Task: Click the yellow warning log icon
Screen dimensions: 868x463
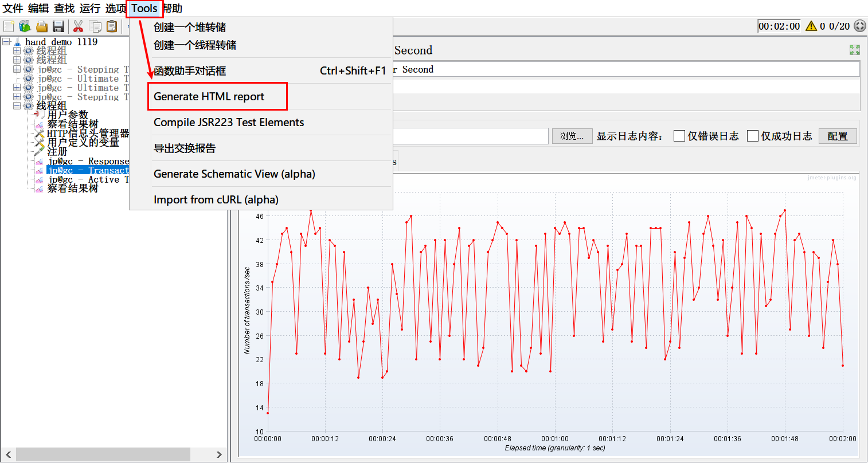Action: [811, 26]
